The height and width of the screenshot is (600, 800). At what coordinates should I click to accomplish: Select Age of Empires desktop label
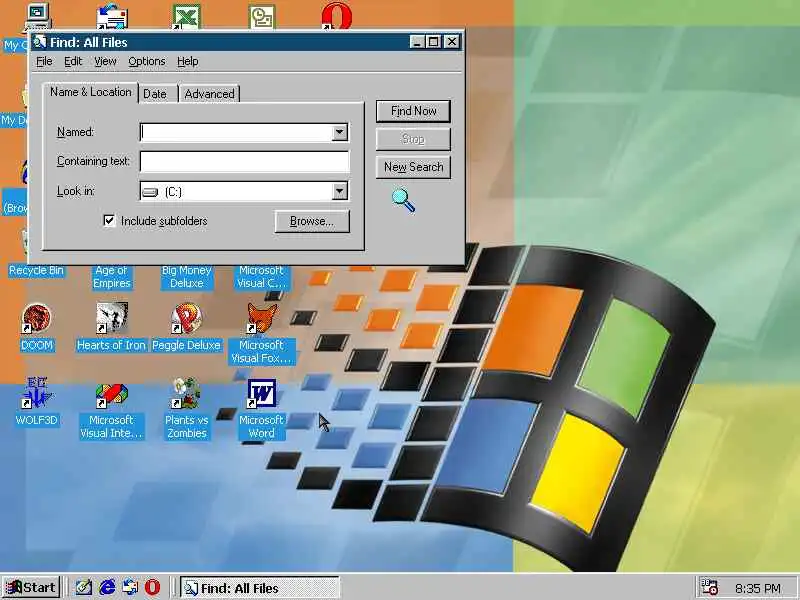point(112,277)
